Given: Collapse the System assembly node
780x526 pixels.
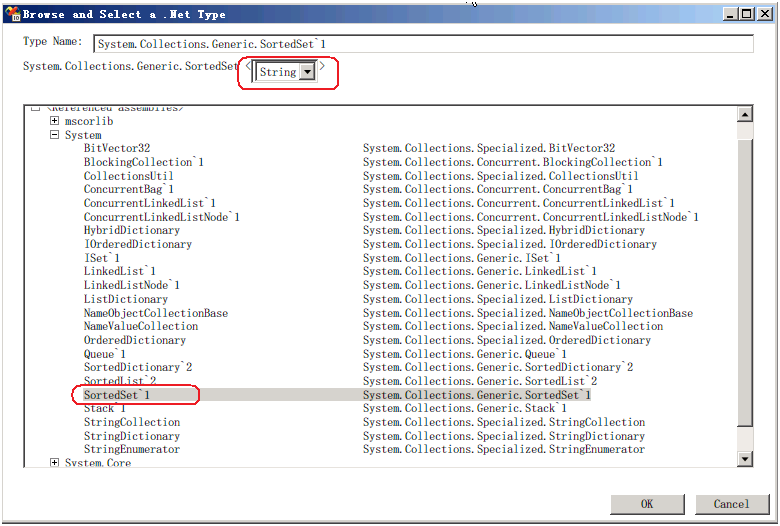Looking at the screenshot, I should [55, 134].
